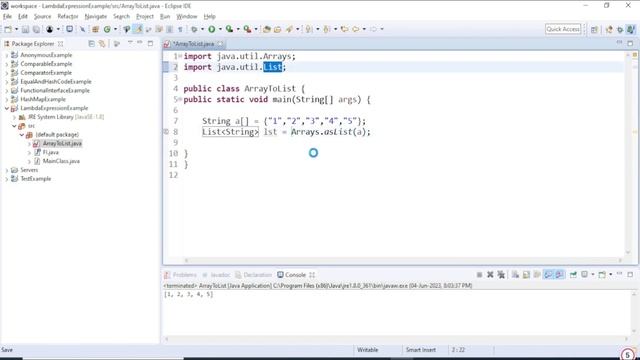Click the Back navigation arrow icon
Screen dimensions: 640x360
point(356,29)
